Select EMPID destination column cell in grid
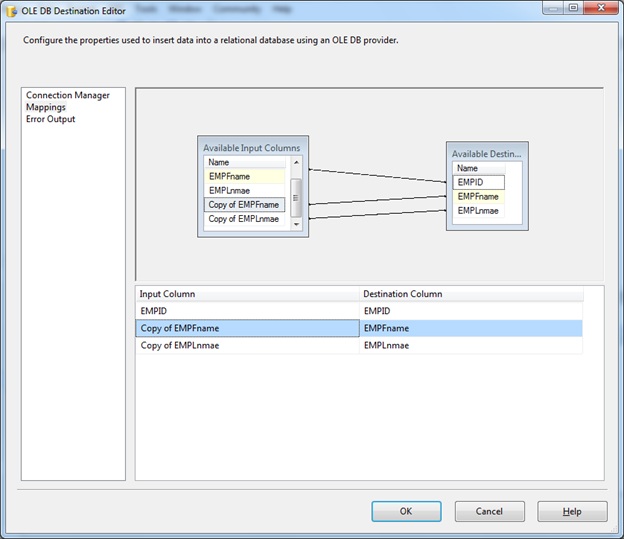Screen dimensions: 624x539 471,311
